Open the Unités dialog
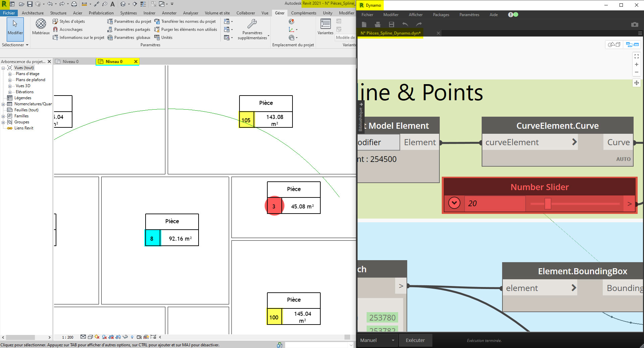 point(163,38)
